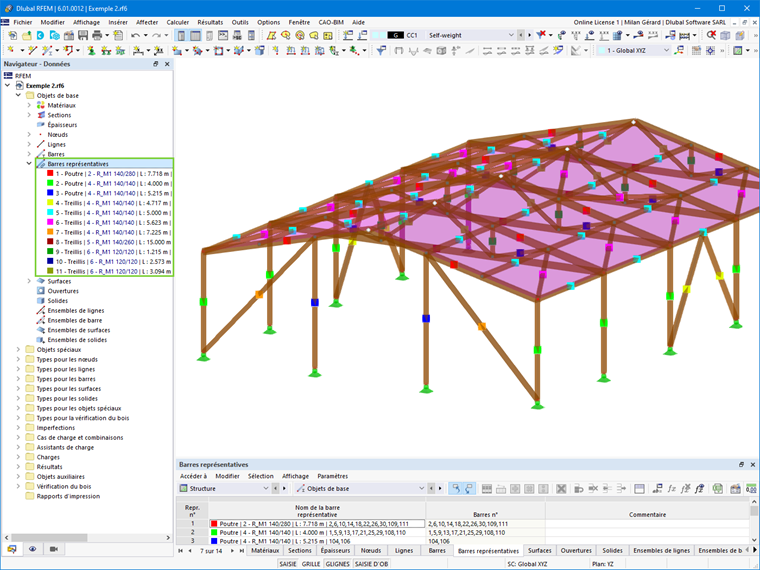Click the previous load case arrow
This screenshot has height=570, width=760.
(521, 35)
